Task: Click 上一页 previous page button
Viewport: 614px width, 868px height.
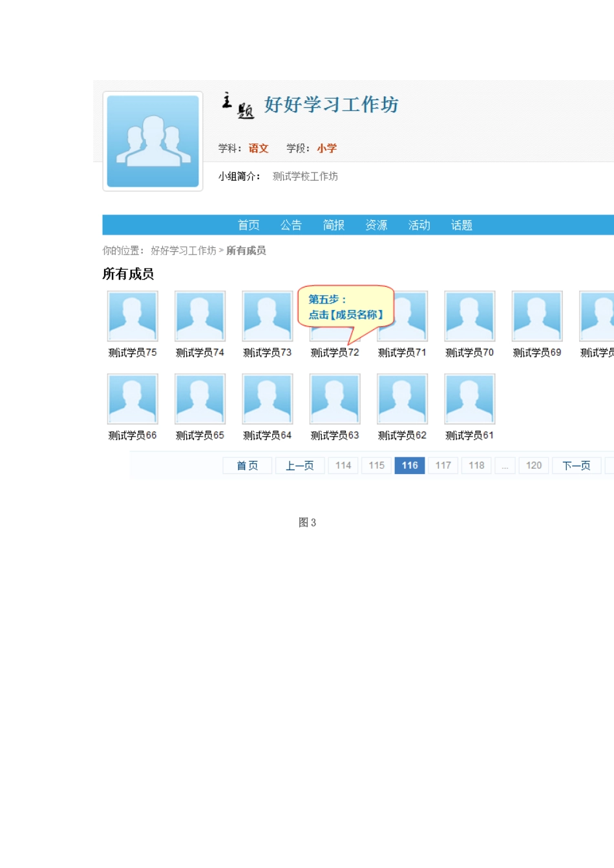Action: click(x=300, y=466)
